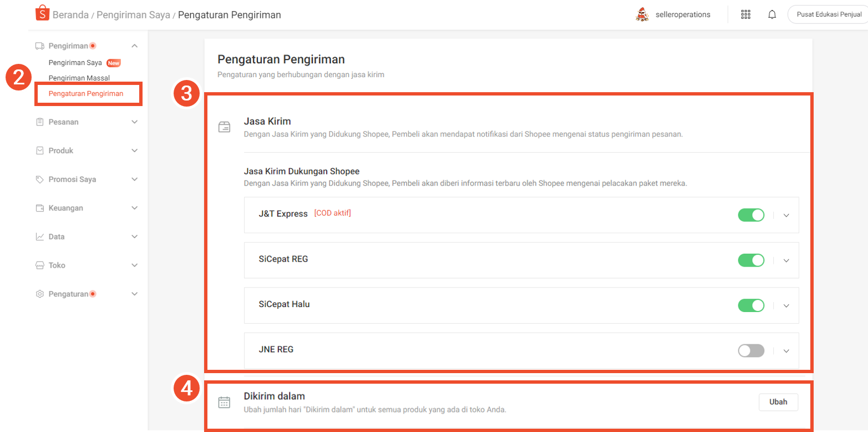
Task: Expand the SiCepat Halu row chevron
Action: coord(786,305)
